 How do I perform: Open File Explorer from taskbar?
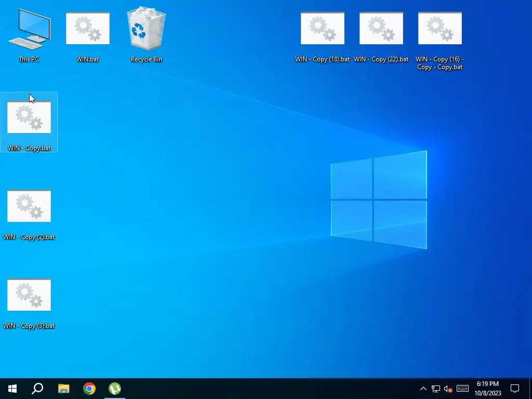tap(63, 389)
